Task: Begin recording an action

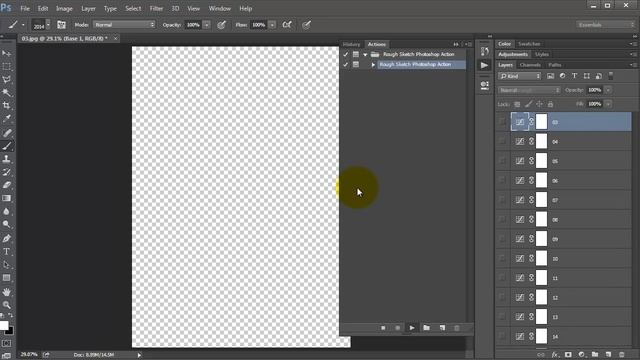Action: coord(398,328)
